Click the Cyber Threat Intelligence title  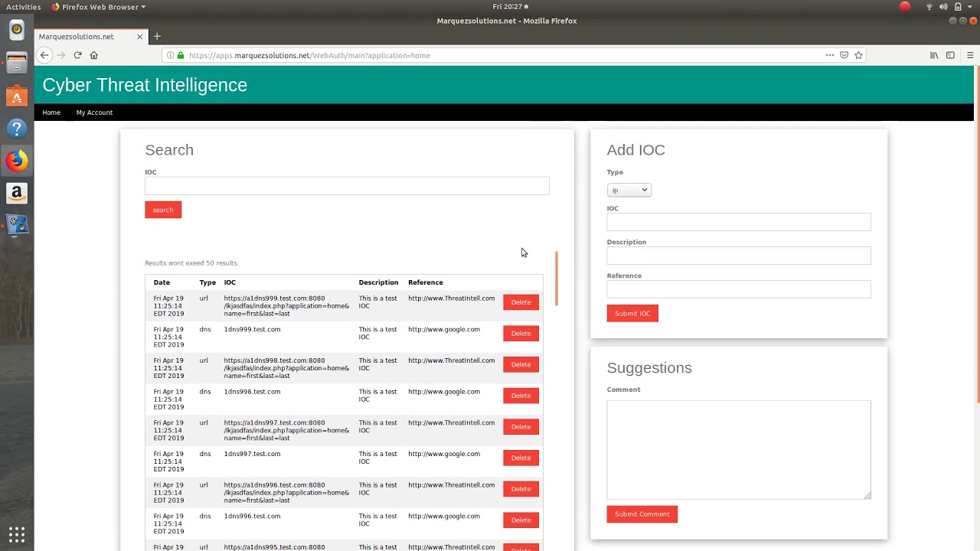145,85
